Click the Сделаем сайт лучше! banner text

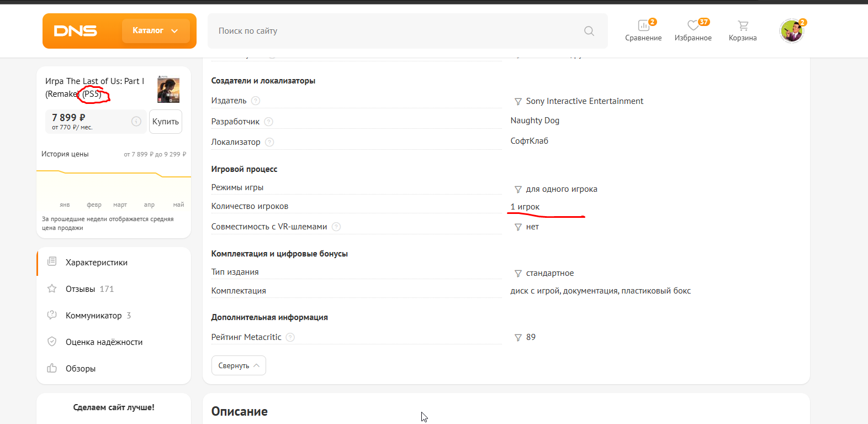[114, 407]
